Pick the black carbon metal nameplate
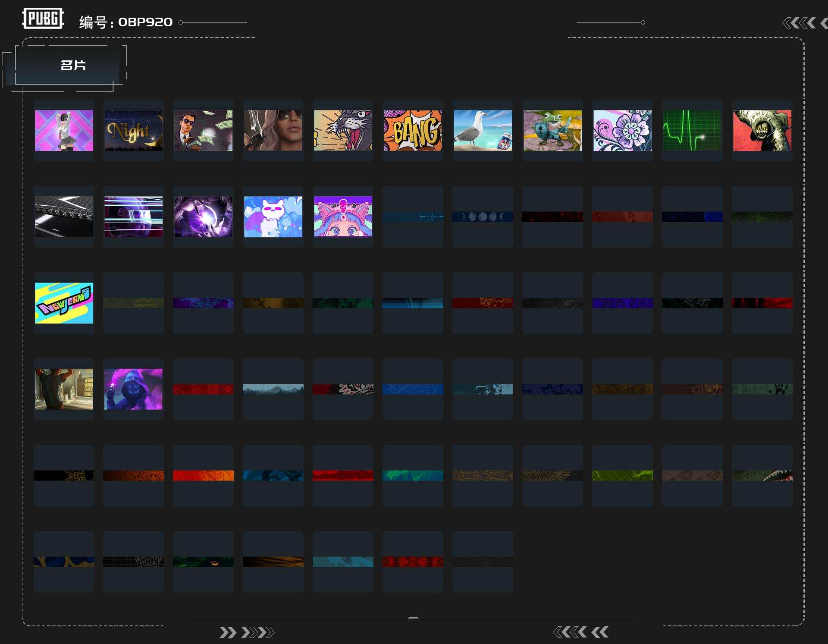Viewport: 828px width, 644px height. [64, 217]
